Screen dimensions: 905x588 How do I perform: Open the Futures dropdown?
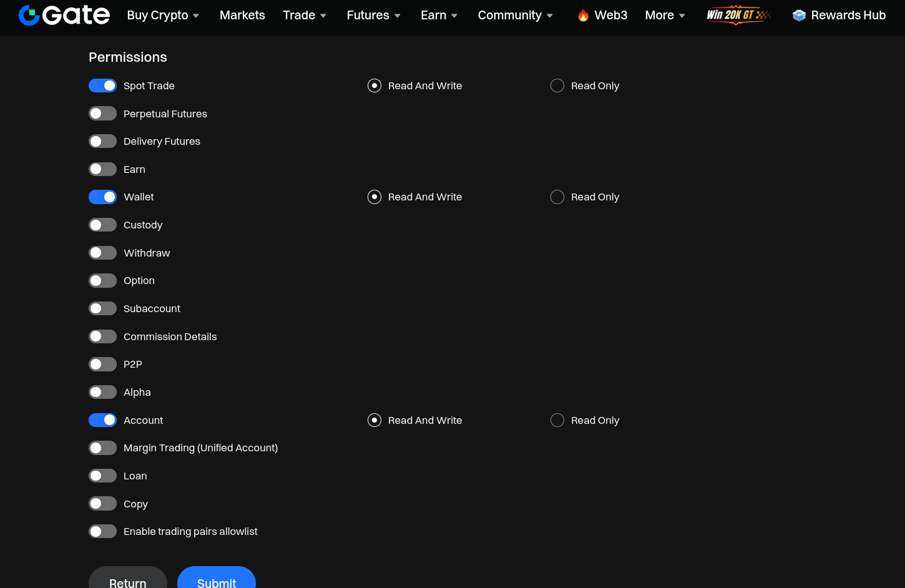373,15
